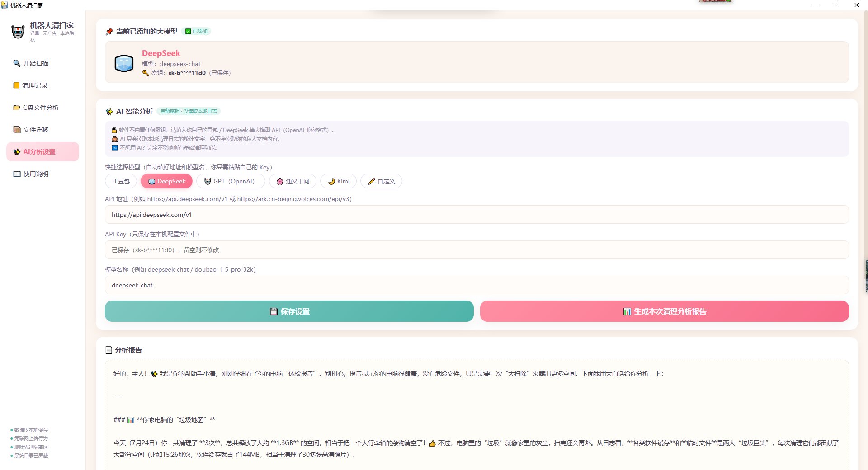The height and width of the screenshot is (470, 868).
Task: Click the 模型名称 input field
Action: pyautogui.click(x=476, y=285)
